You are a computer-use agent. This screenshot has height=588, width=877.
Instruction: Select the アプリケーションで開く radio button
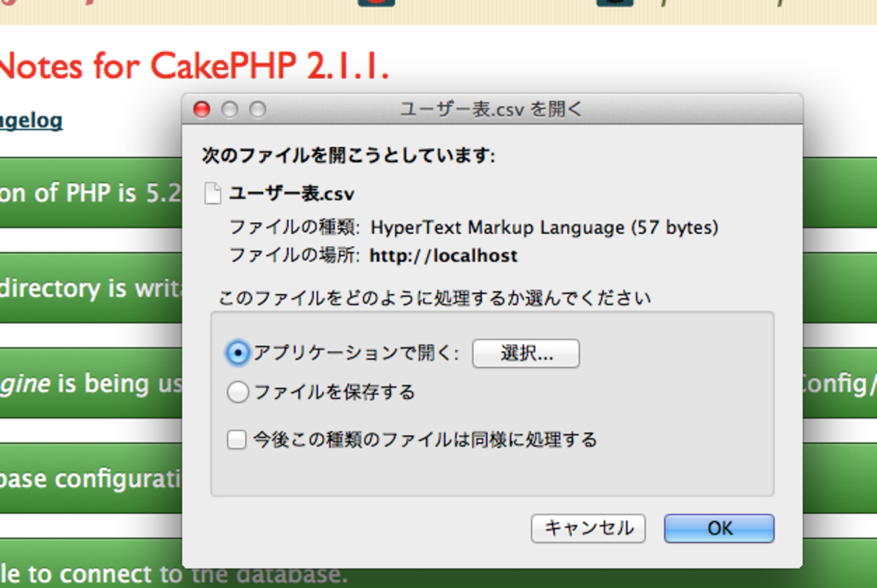237,353
